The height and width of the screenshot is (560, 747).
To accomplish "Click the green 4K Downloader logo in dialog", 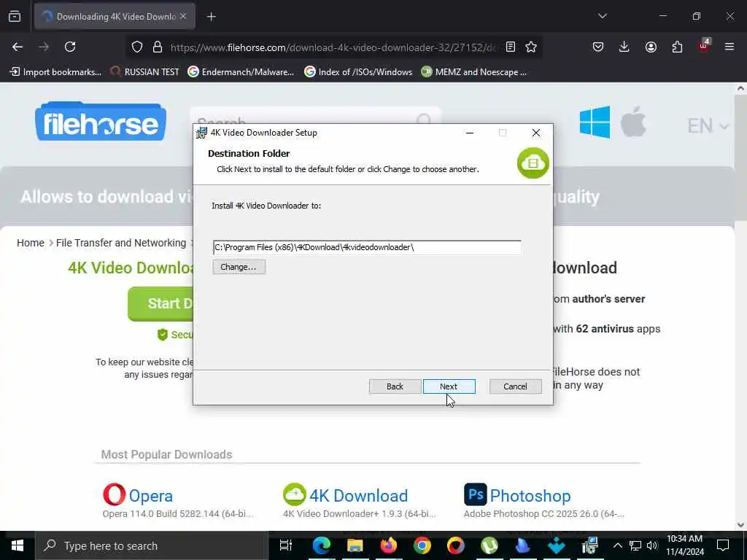I will click(x=533, y=163).
